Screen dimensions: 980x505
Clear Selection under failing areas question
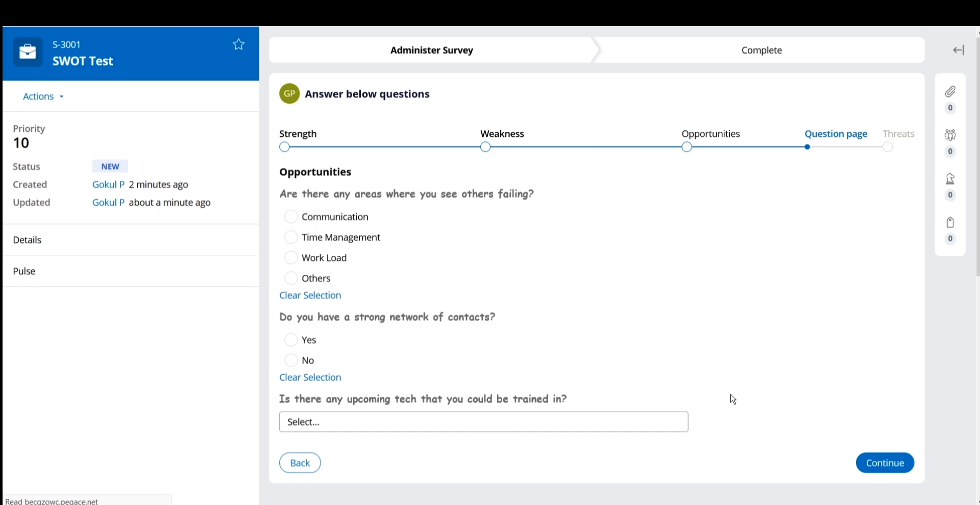[x=310, y=296]
